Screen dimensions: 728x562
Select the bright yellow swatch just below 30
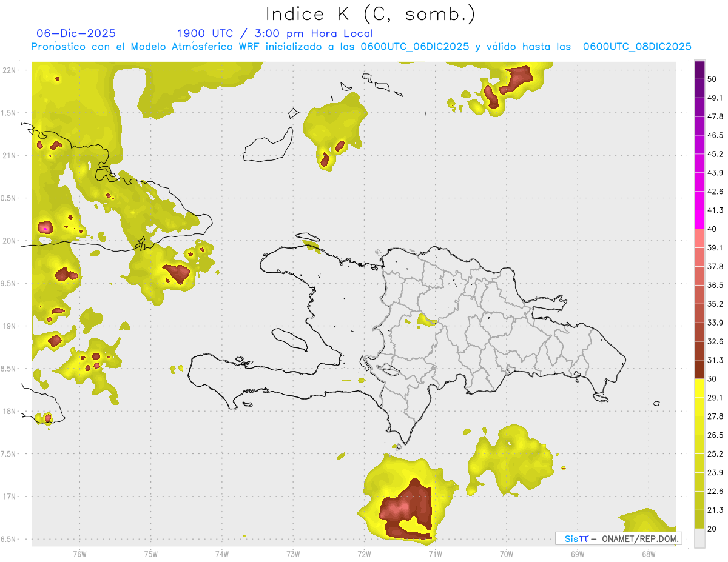point(699,388)
